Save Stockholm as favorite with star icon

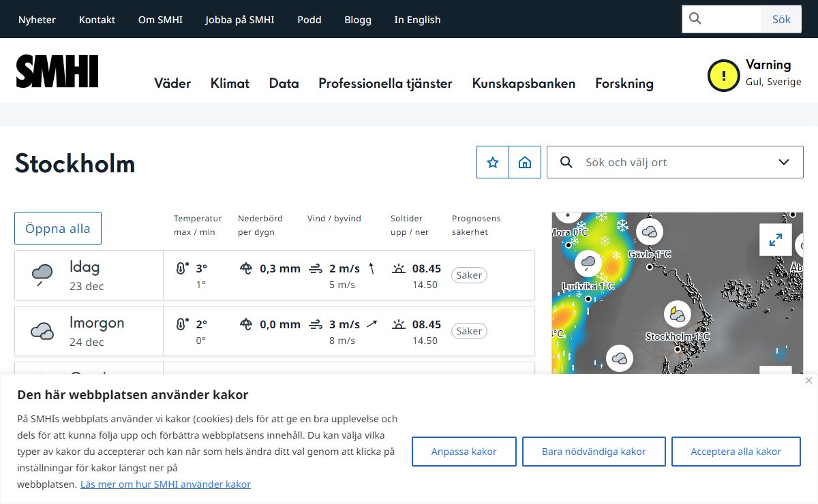(493, 162)
